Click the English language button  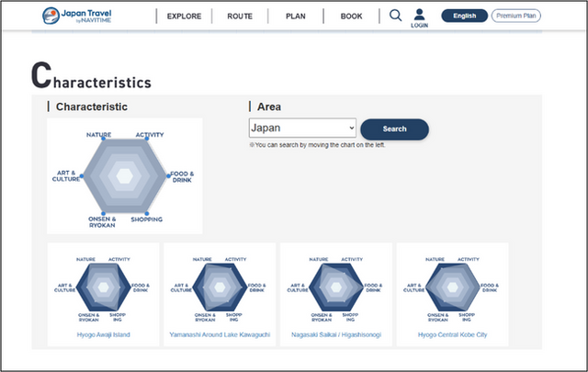465,16
